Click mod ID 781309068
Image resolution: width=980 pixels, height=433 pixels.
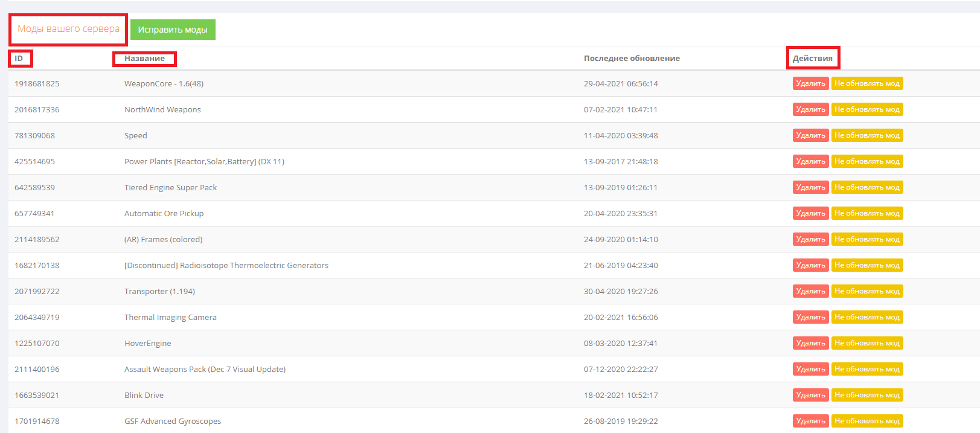pyautogui.click(x=34, y=136)
